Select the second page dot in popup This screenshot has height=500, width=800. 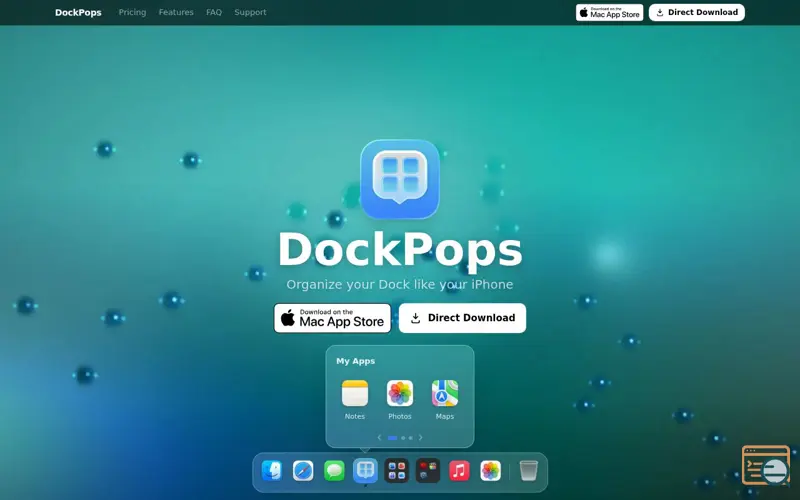[x=403, y=438]
